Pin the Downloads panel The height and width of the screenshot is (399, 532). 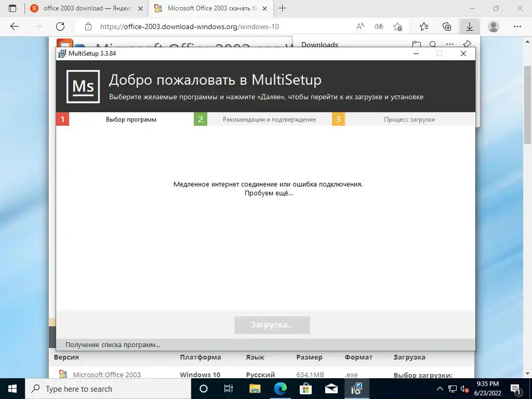tap(467, 44)
